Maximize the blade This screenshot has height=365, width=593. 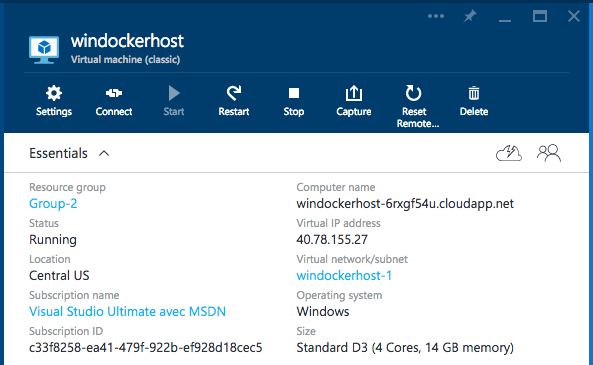click(x=540, y=16)
